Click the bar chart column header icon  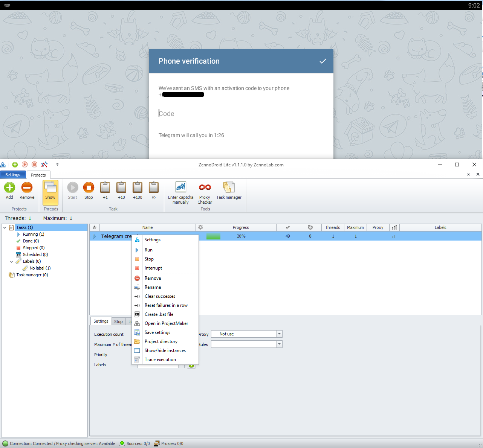pyautogui.click(x=394, y=227)
